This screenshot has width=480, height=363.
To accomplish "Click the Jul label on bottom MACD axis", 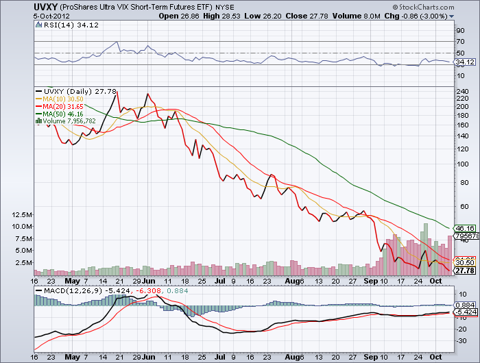I will tap(220, 357).
